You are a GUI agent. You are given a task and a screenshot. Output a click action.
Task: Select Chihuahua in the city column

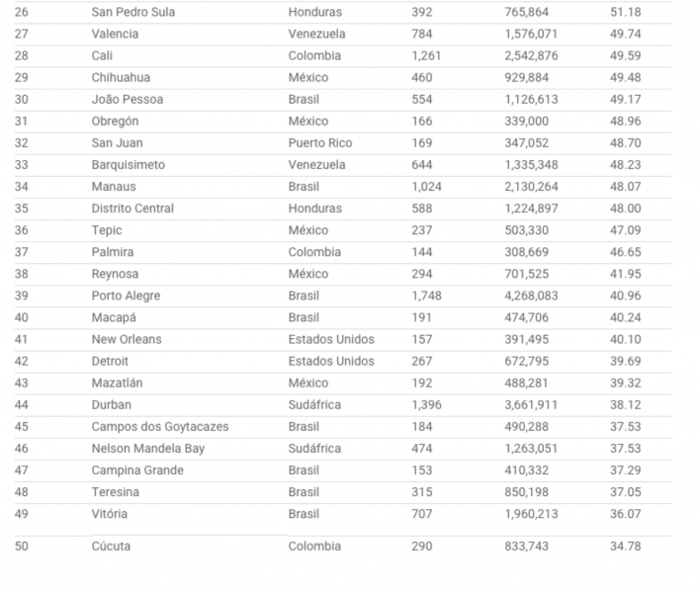pyautogui.click(x=121, y=77)
